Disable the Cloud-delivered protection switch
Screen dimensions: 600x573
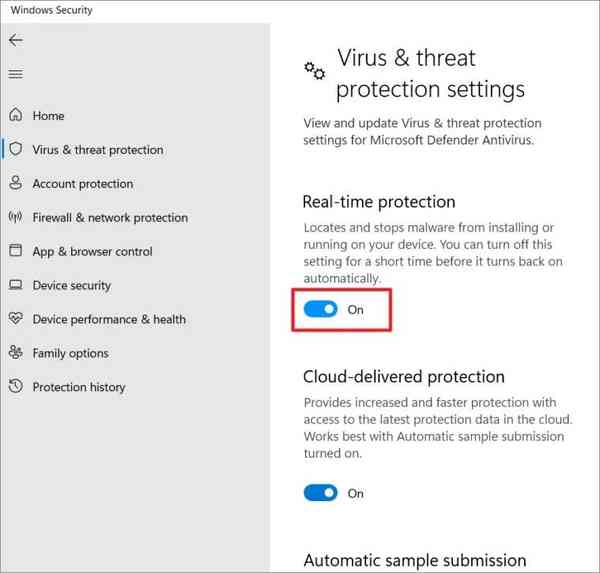click(x=321, y=493)
